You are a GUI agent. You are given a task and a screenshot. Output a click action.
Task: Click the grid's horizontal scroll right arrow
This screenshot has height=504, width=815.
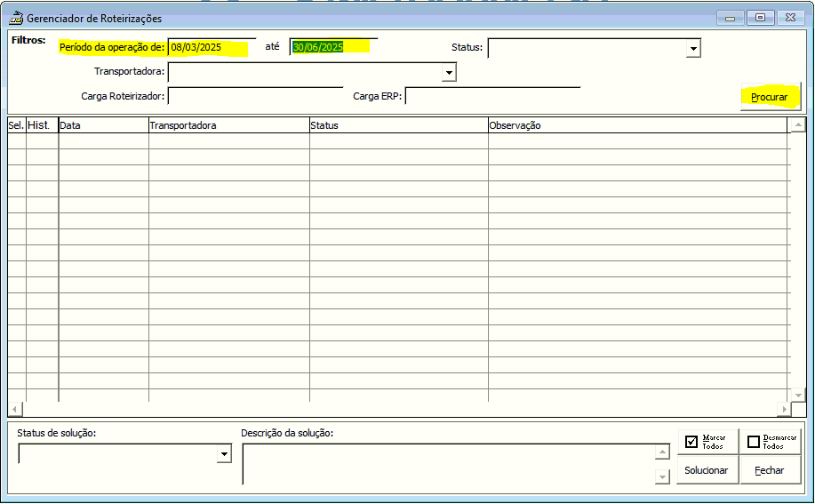click(x=784, y=410)
